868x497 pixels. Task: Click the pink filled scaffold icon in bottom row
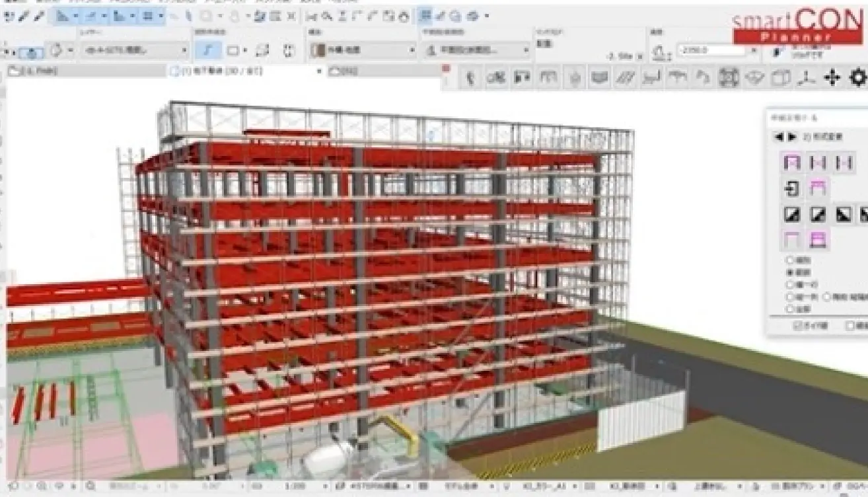coord(818,239)
